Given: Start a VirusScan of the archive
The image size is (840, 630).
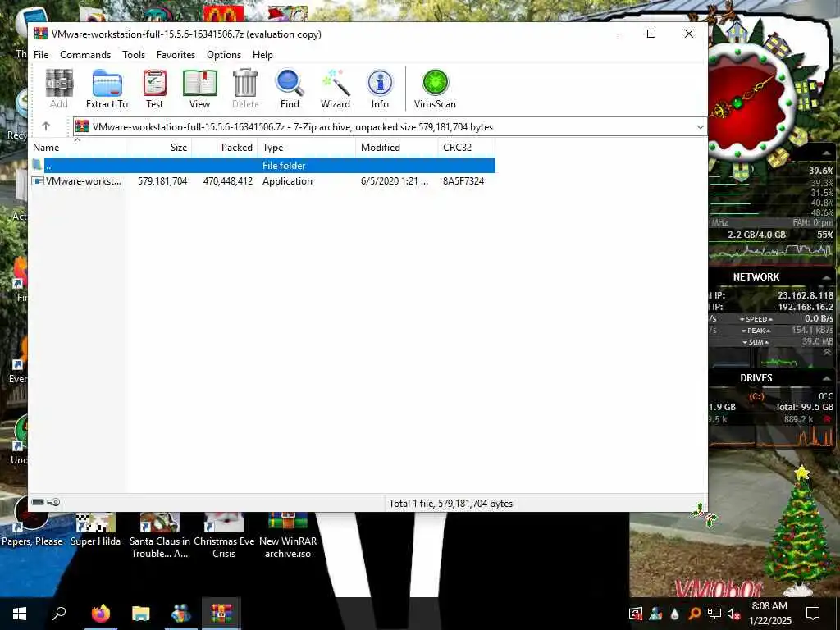Looking at the screenshot, I should pyautogui.click(x=435, y=89).
